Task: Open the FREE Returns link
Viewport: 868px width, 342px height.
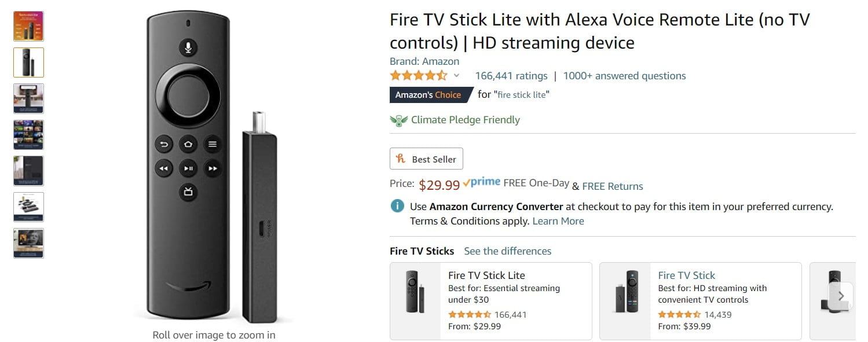Action: coord(613,186)
